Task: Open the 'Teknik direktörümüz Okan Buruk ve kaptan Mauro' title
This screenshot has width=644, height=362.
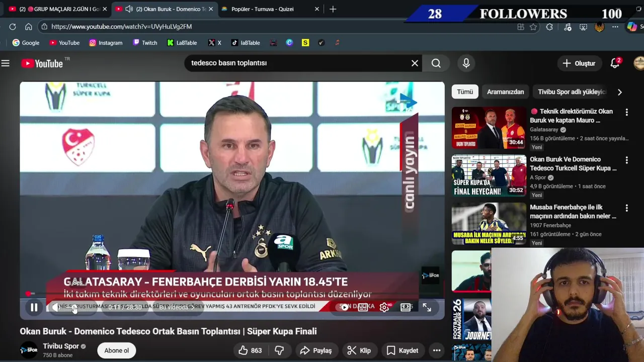Action: point(571,116)
